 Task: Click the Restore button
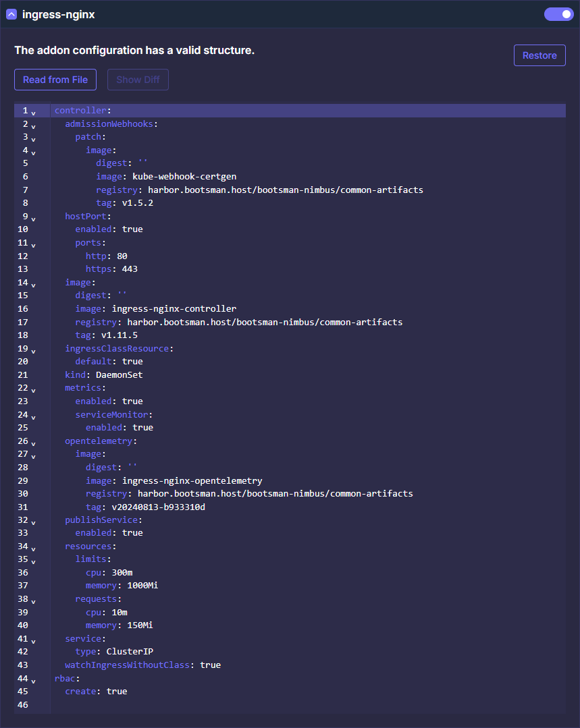539,55
